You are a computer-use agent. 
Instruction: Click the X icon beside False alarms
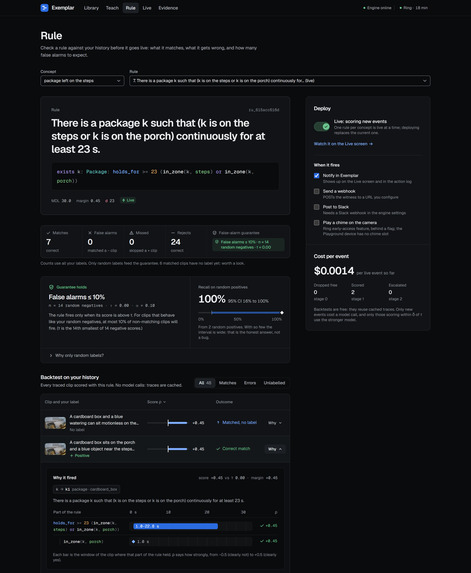tap(90, 233)
